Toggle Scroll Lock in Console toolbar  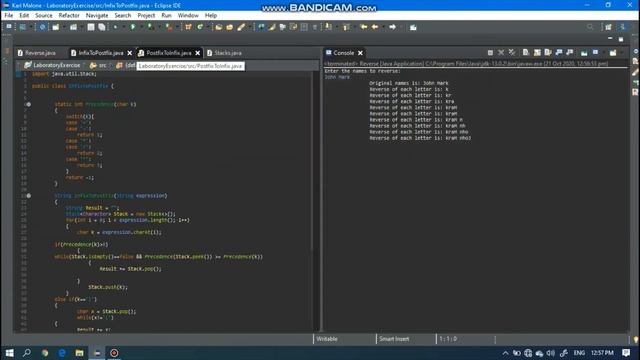point(537,53)
